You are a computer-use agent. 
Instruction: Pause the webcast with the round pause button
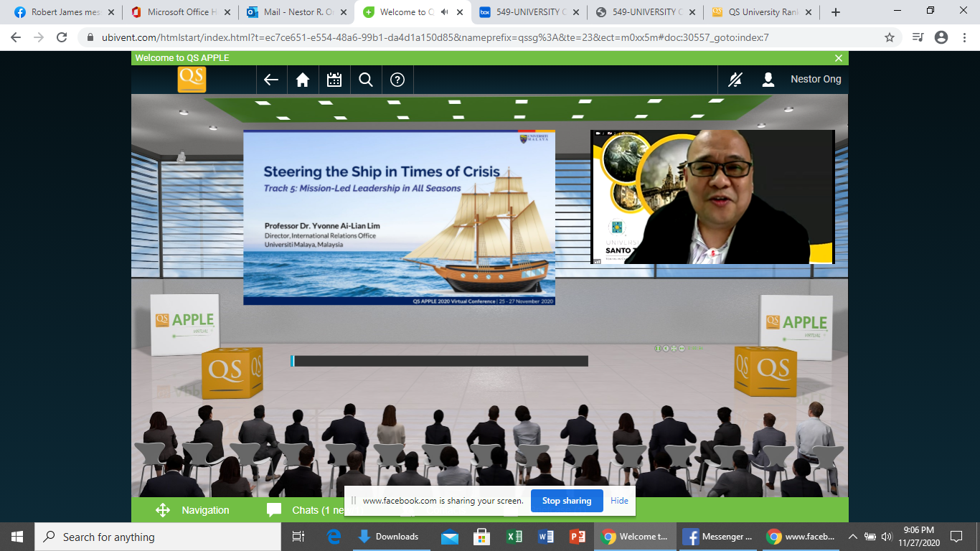657,349
